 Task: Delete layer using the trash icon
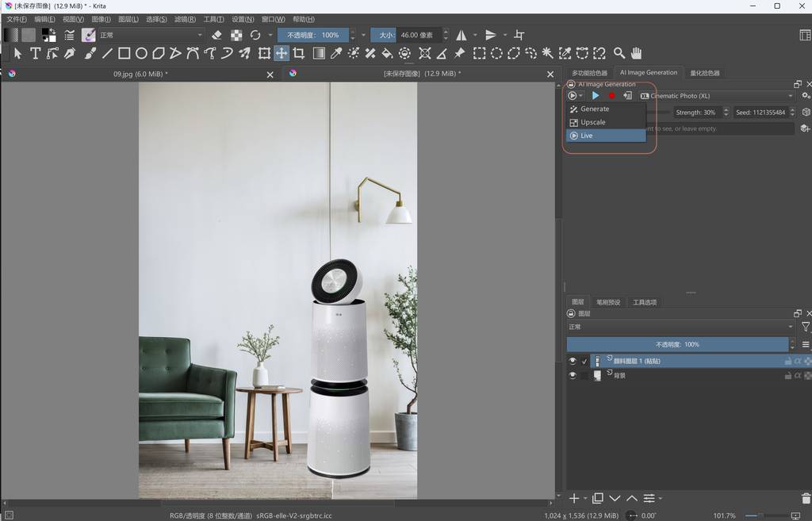(806, 498)
